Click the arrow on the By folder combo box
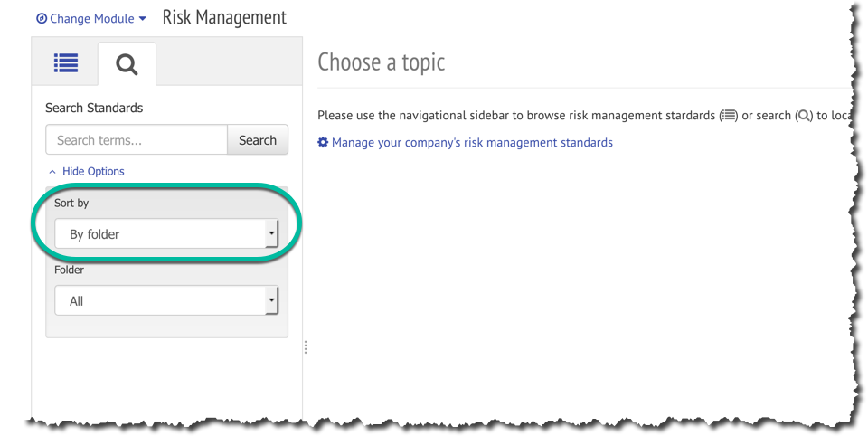This screenshot has width=868, height=436. coord(271,234)
